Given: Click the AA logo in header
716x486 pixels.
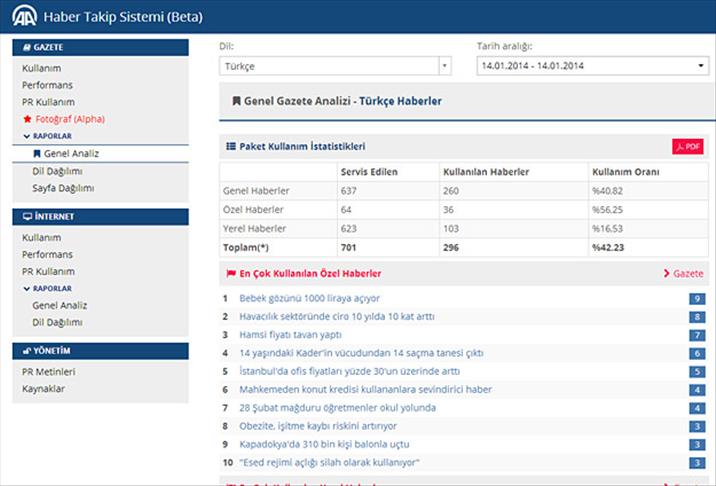Looking at the screenshot, I should (x=21, y=16).
